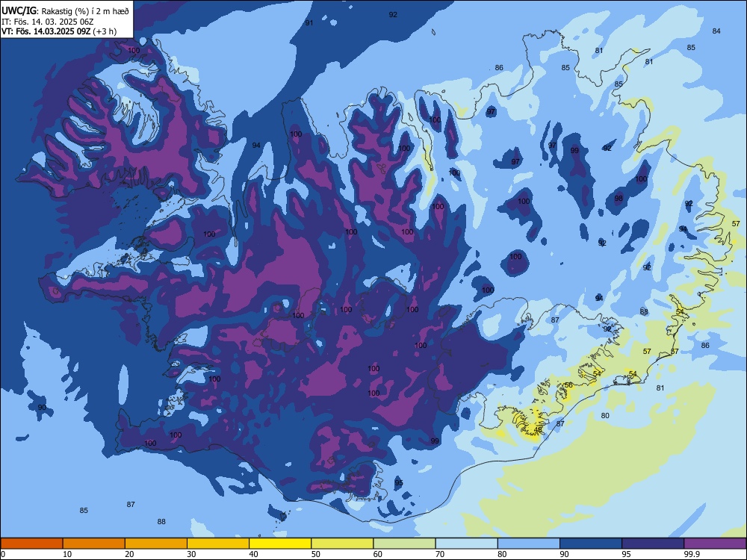
Task: Click the 'IT: Fös. 14. 03. 2025 06Z' line
Action: pyautogui.click(x=48, y=22)
